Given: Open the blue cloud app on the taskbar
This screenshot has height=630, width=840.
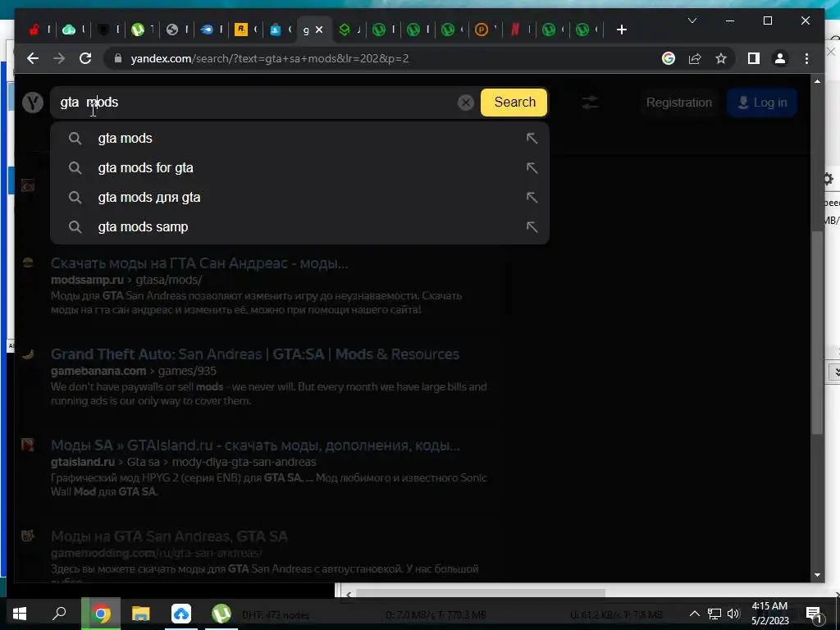Looking at the screenshot, I should point(181,614).
